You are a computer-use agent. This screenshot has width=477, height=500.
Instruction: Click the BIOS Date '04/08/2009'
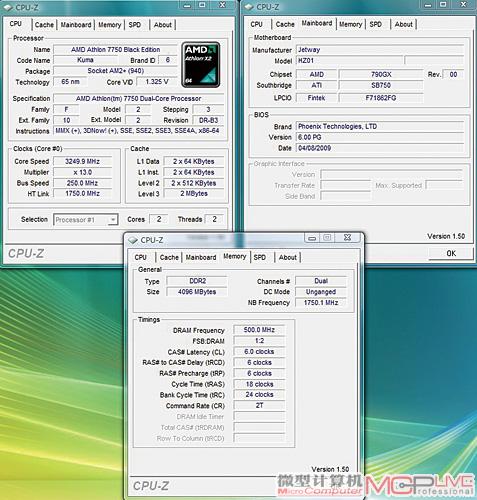[x=380, y=148]
